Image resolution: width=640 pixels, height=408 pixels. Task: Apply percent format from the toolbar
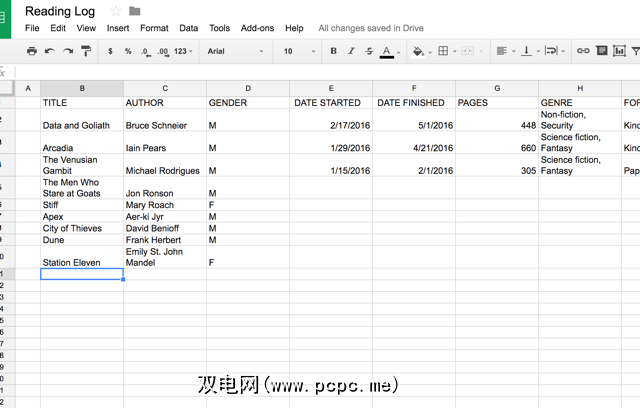coord(128,51)
